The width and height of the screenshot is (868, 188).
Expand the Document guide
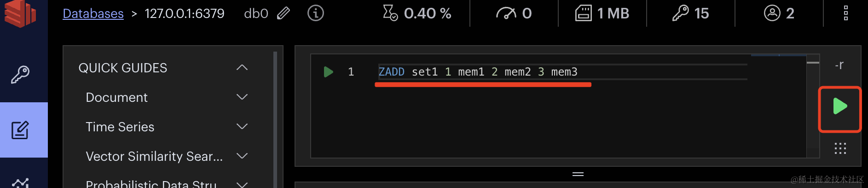(242, 97)
